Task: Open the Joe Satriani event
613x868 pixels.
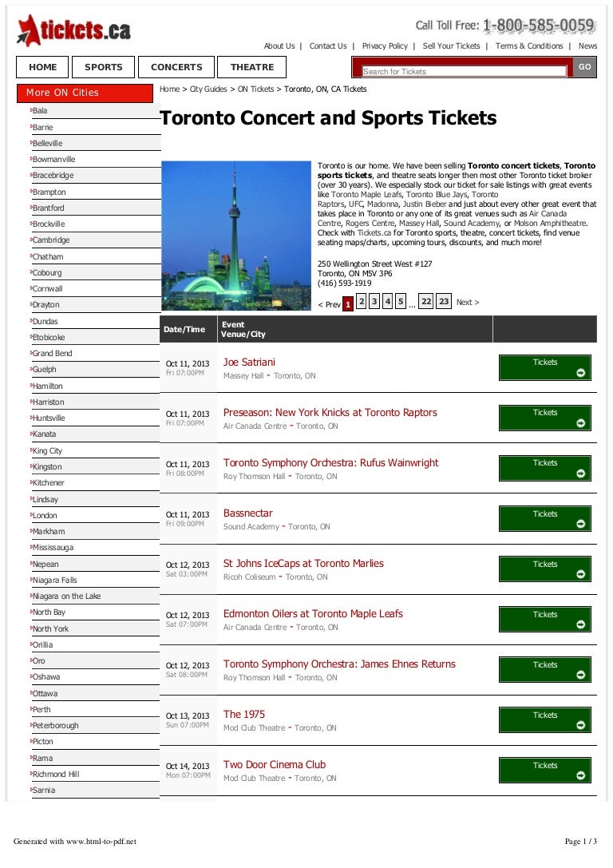Action: (x=249, y=362)
